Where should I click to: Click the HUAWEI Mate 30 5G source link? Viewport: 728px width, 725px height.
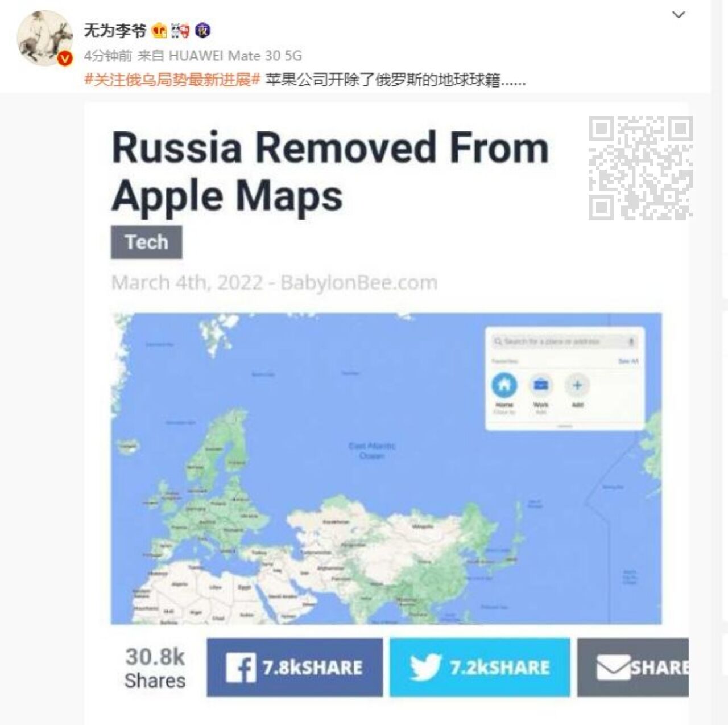pyautogui.click(x=235, y=56)
